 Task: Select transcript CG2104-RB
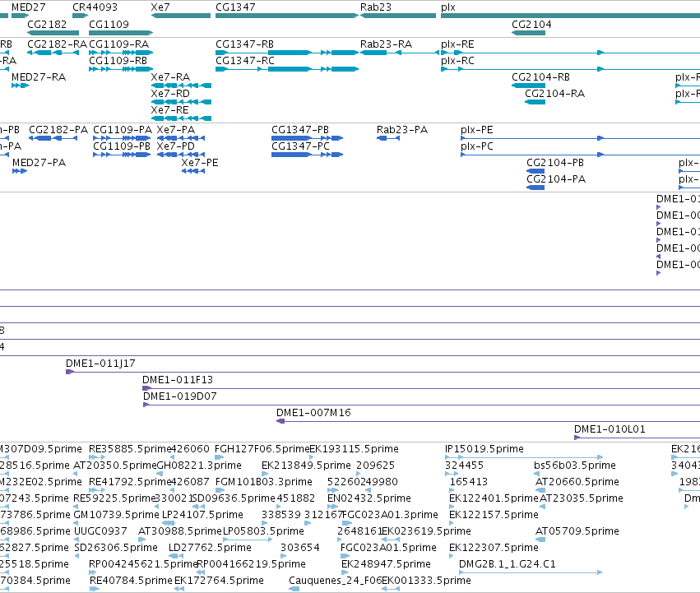tap(528, 86)
